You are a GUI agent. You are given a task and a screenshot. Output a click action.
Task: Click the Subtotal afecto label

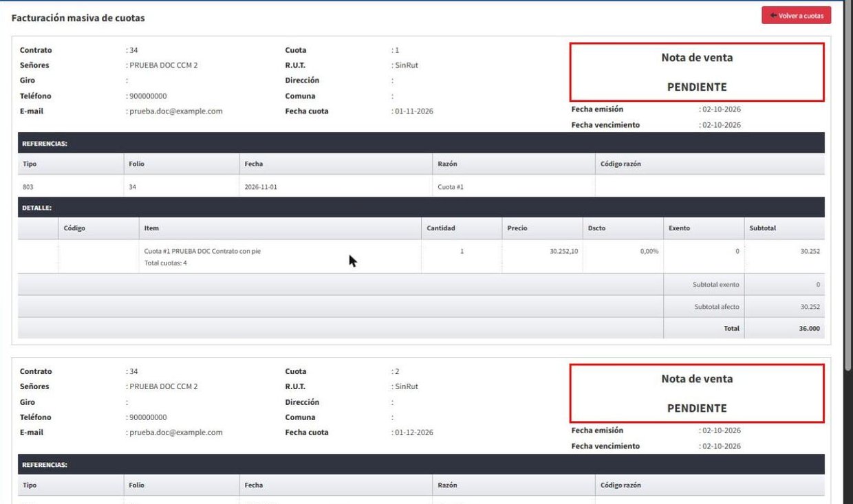[x=717, y=307]
